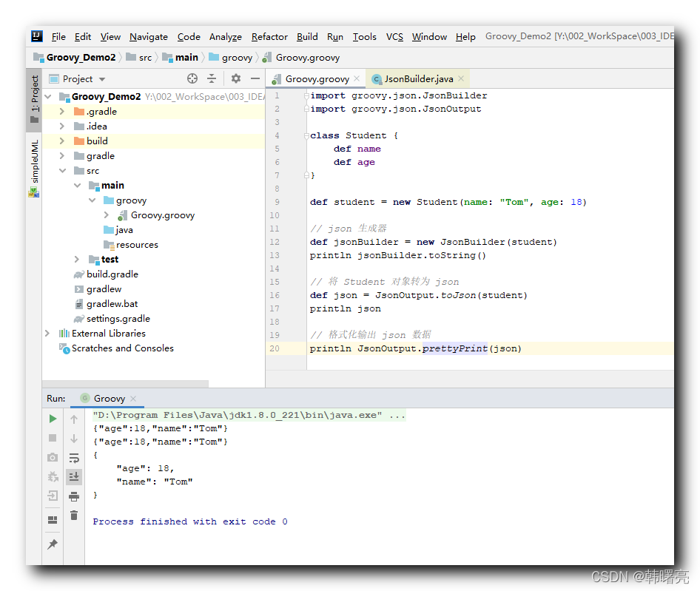
Task: Clear the Run console output
Action: [x=73, y=516]
